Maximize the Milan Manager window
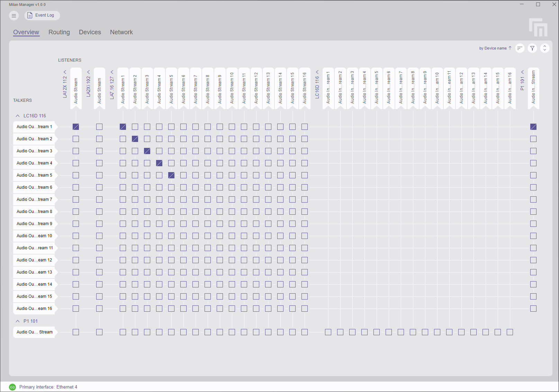 pos(538,5)
